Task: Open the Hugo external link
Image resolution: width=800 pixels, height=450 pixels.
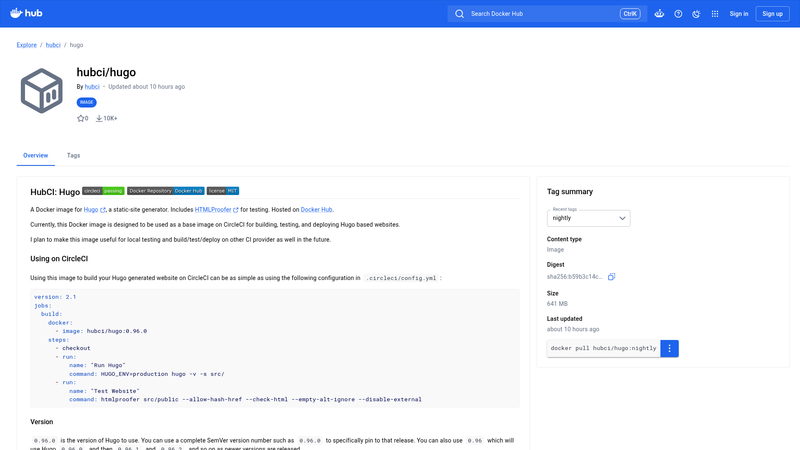Action: pyautogui.click(x=94, y=210)
